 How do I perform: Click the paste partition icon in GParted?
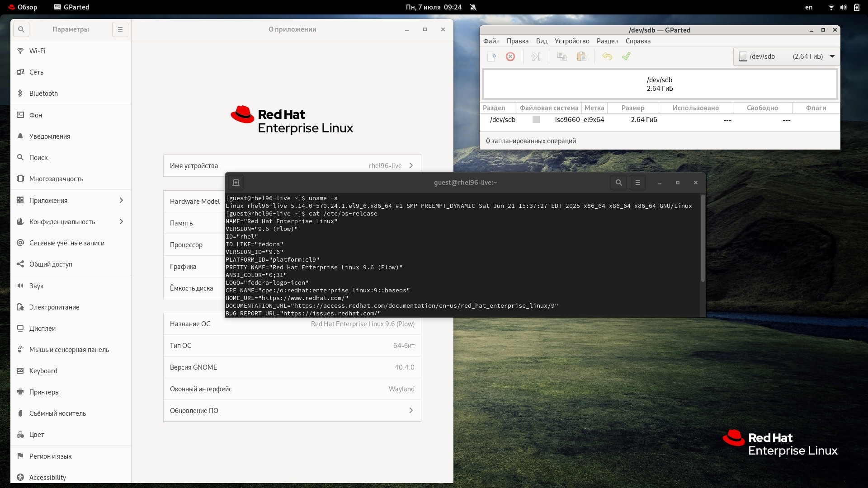tap(582, 56)
